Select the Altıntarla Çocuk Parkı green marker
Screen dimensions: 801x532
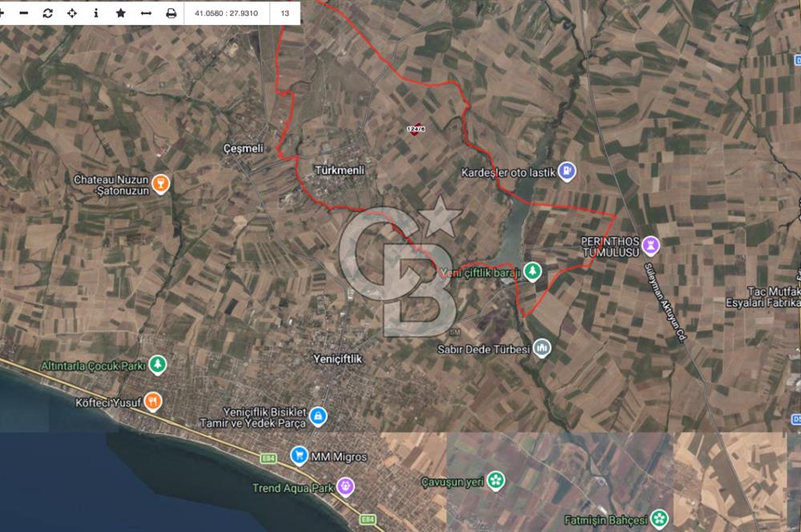click(x=157, y=365)
